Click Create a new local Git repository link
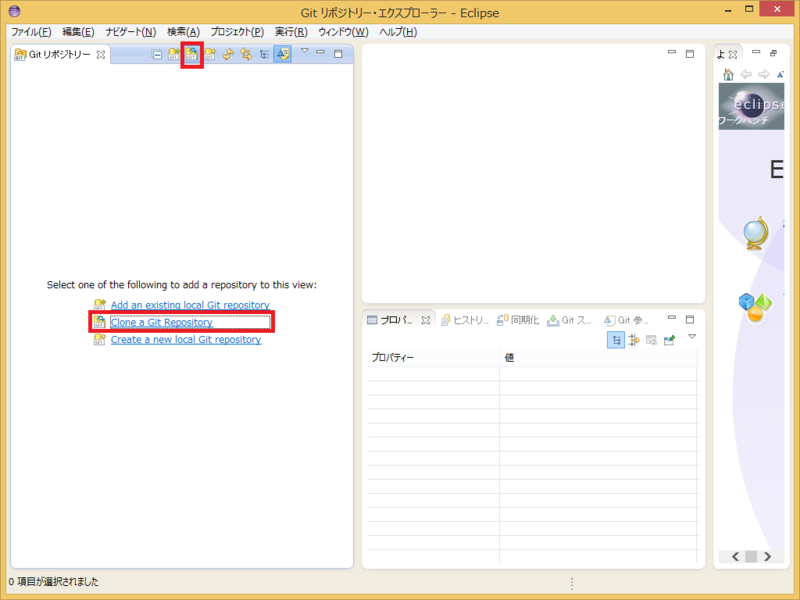The height and width of the screenshot is (600, 800). pyautogui.click(x=186, y=340)
